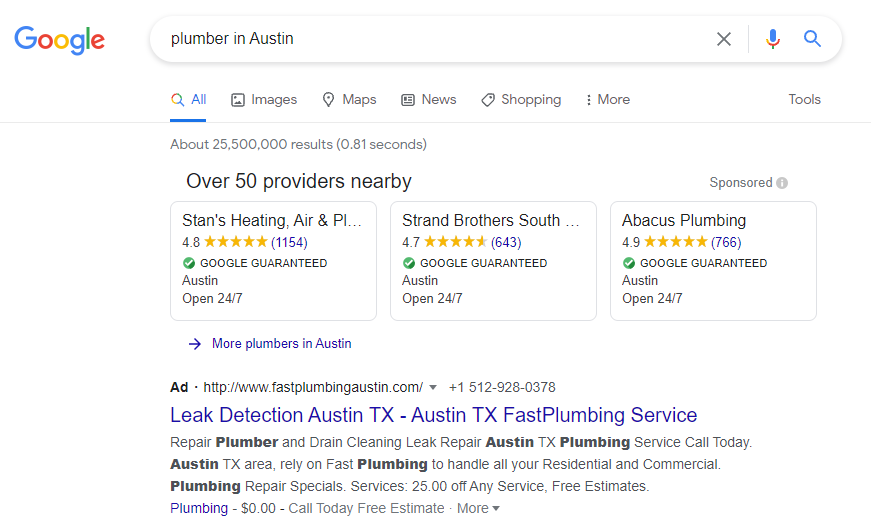Open Leak Detection Austin TX ad link

click(x=433, y=415)
